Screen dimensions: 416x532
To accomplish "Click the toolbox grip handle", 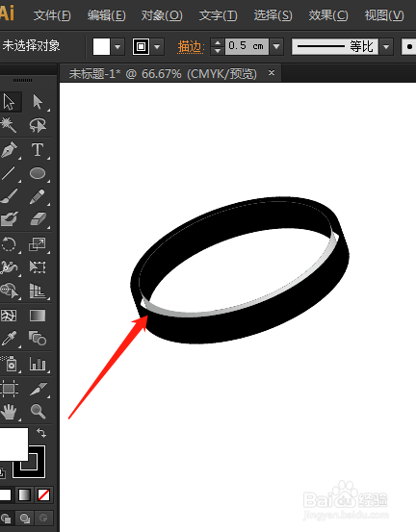I will [x=22, y=80].
